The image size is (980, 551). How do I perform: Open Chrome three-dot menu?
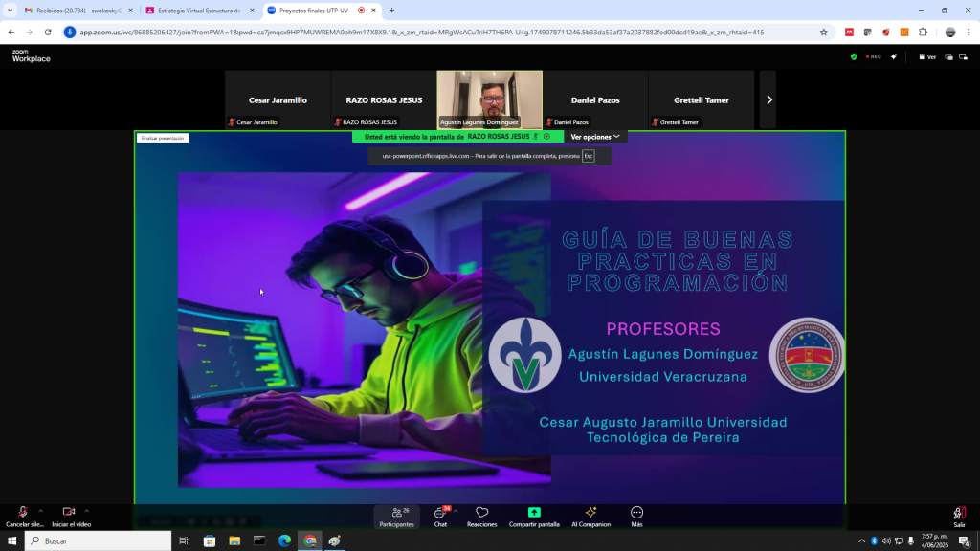[x=969, y=33]
